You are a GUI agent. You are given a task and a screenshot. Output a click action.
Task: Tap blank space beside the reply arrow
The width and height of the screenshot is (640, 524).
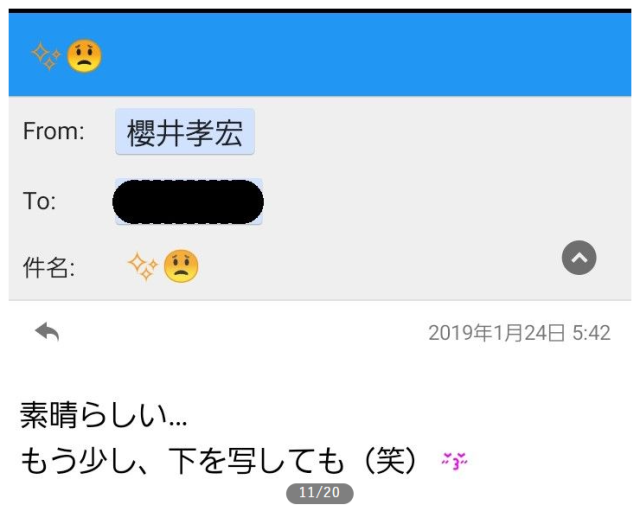(245, 333)
